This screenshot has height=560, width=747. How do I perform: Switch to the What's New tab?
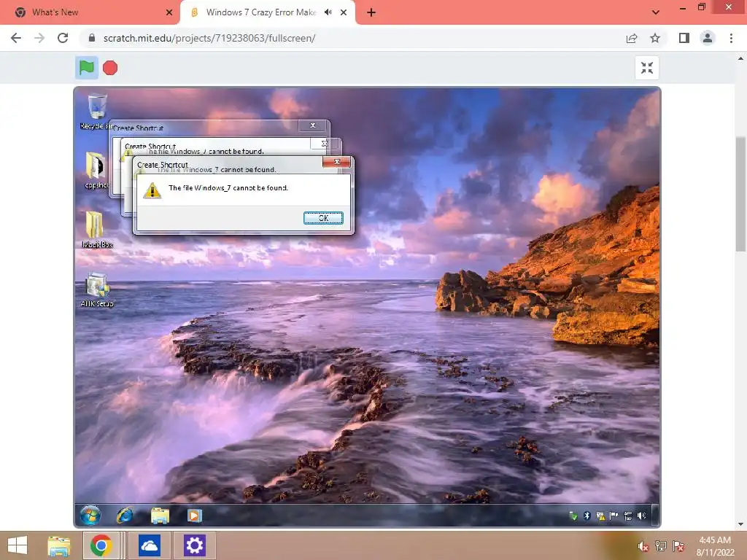(90, 12)
